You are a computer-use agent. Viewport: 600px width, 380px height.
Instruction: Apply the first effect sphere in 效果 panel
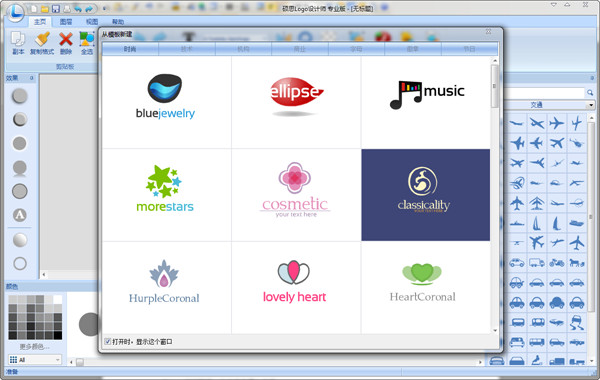click(20, 96)
